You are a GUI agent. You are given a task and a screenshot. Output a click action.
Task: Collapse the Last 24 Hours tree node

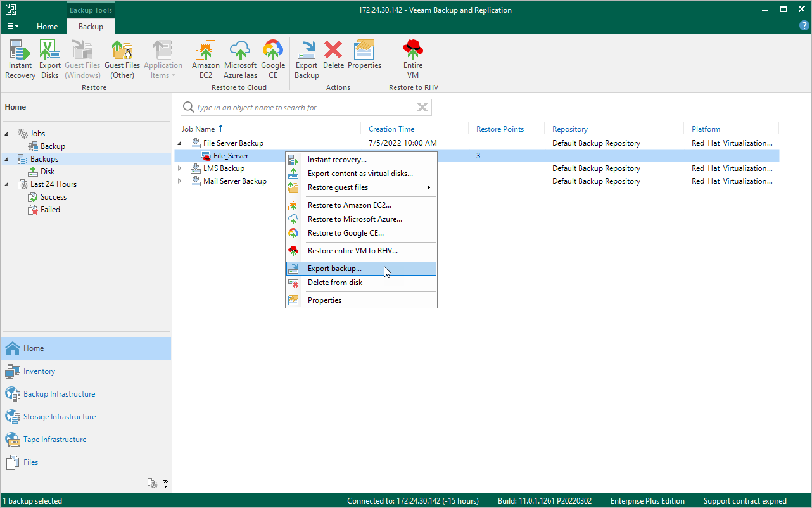click(x=8, y=184)
